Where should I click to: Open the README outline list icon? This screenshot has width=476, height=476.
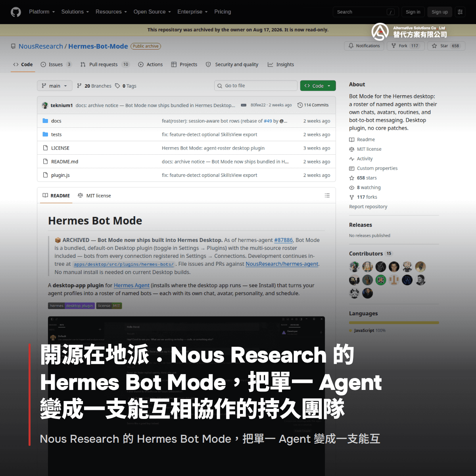point(327,196)
